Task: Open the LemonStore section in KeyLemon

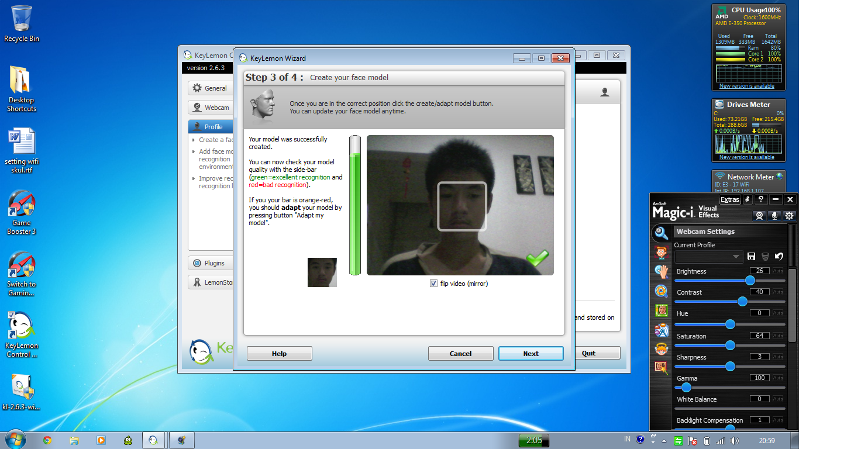Action: tap(211, 282)
